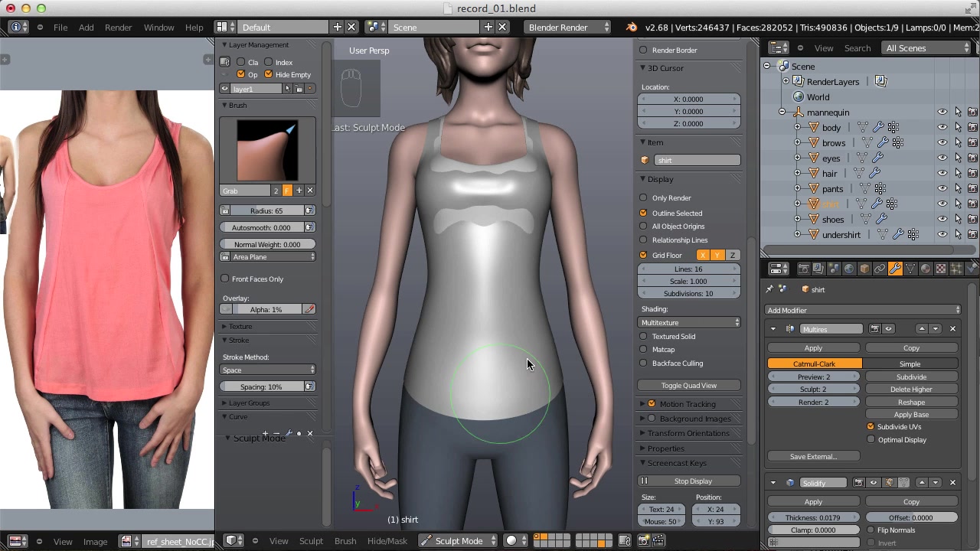Toggle the Only Render checkbox
Viewport: 980px width, 551px height.
[643, 198]
